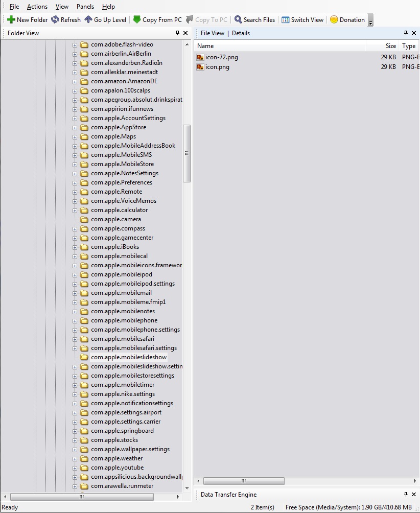This screenshot has height=513, width=420.
Task: Select the com.apple.Preferences folder name
Action: pos(122,182)
